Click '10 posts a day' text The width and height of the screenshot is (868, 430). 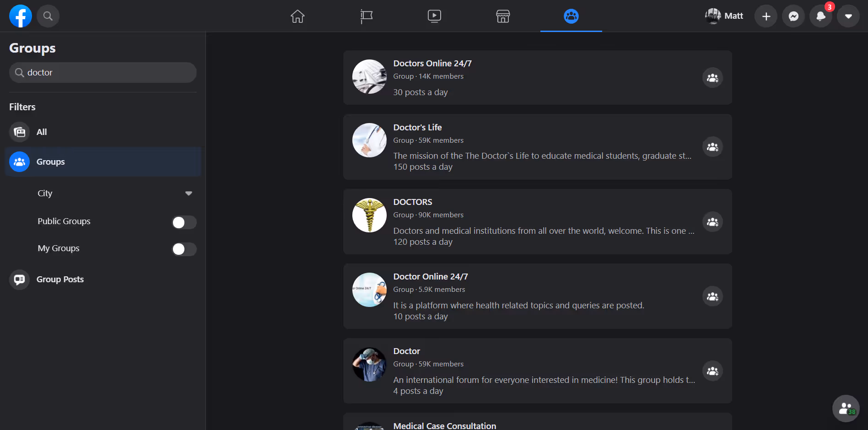tap(421, 317)
